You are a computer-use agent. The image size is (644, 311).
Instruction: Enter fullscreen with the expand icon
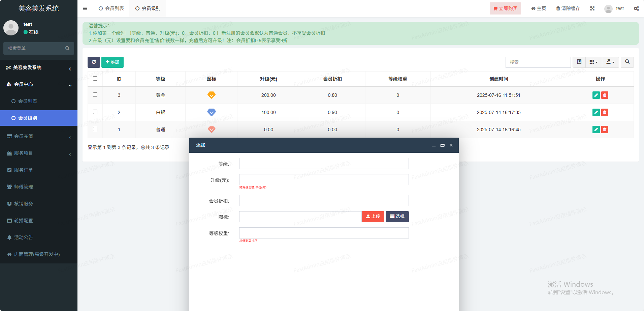click(x=592, y=8)
